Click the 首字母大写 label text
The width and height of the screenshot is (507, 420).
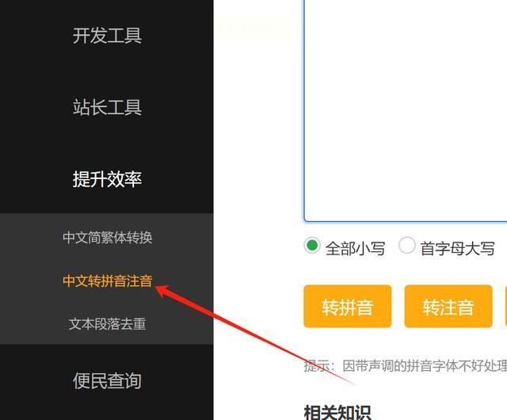click(x=458, y=249)
